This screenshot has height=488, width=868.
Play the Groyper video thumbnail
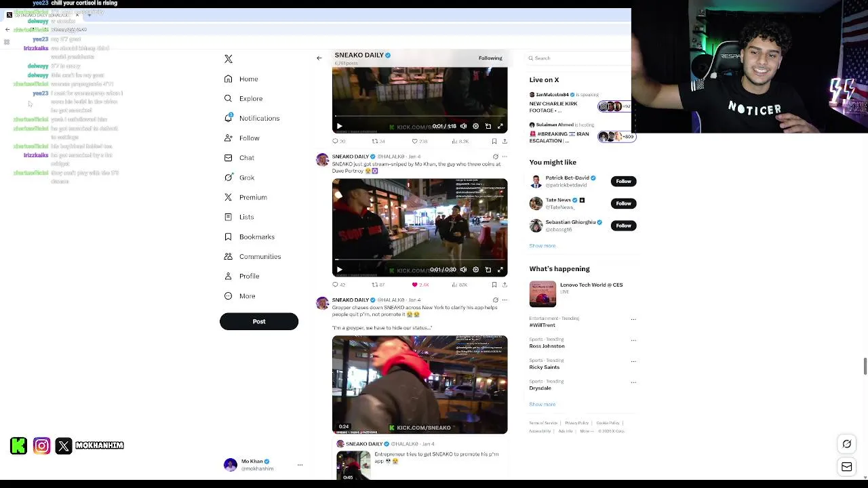click(x=420, y=384)
